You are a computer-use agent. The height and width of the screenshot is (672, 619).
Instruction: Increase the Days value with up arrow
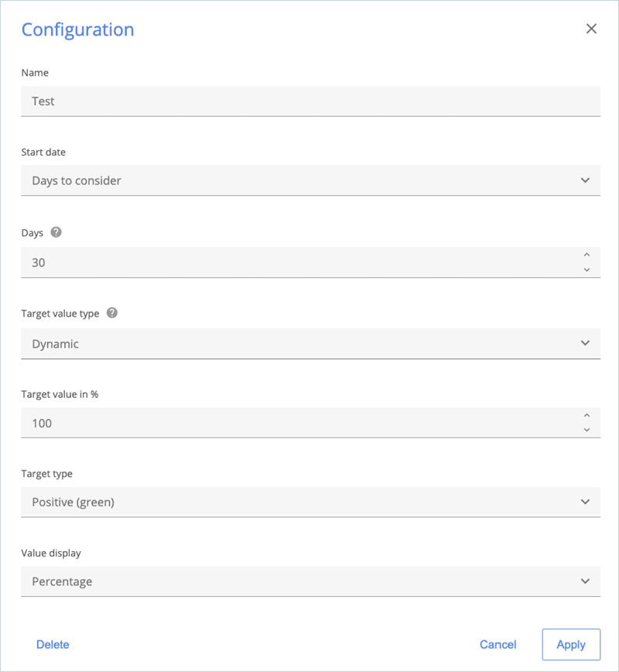(587, 255)
